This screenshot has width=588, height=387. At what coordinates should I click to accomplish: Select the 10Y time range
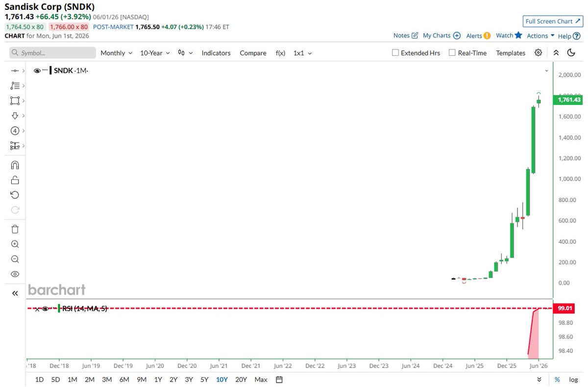pyautogui.click(x=221, y=380)
